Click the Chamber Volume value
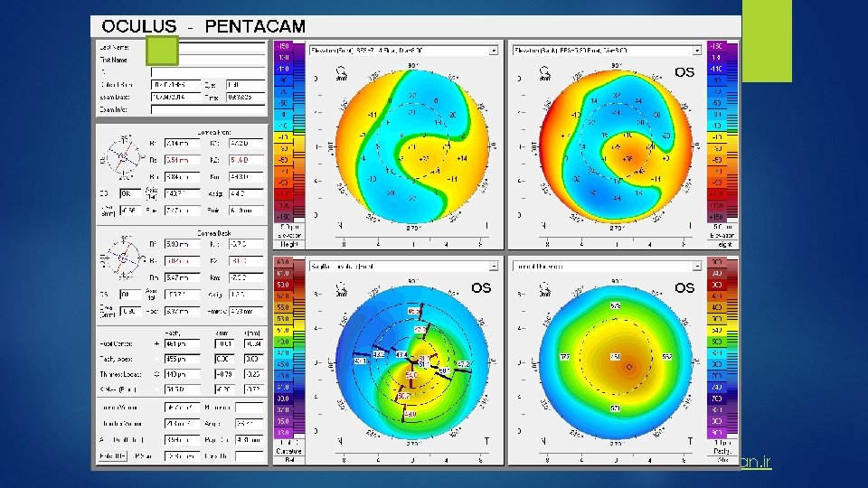The width and height of the screenshot is (868, 488). pos(182,424)
